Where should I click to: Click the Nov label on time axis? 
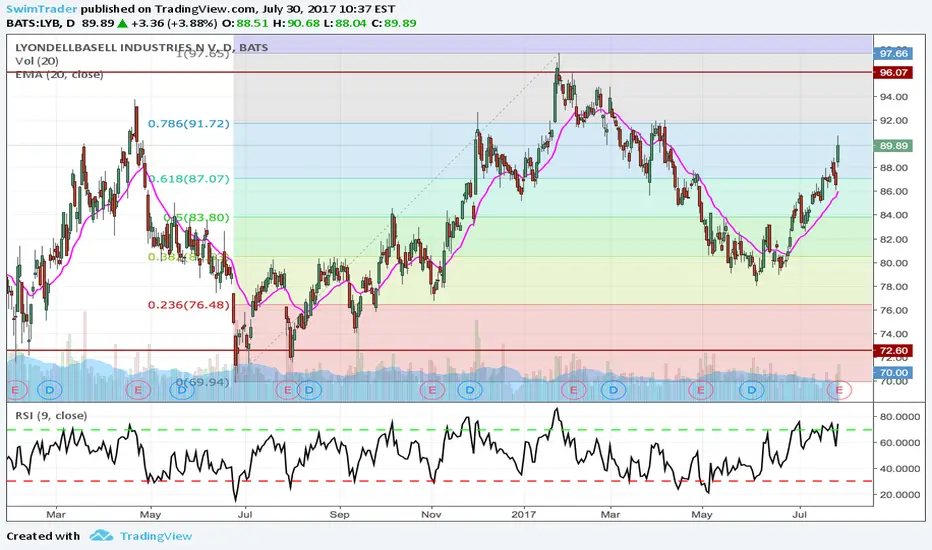click(x=432, y=514)
